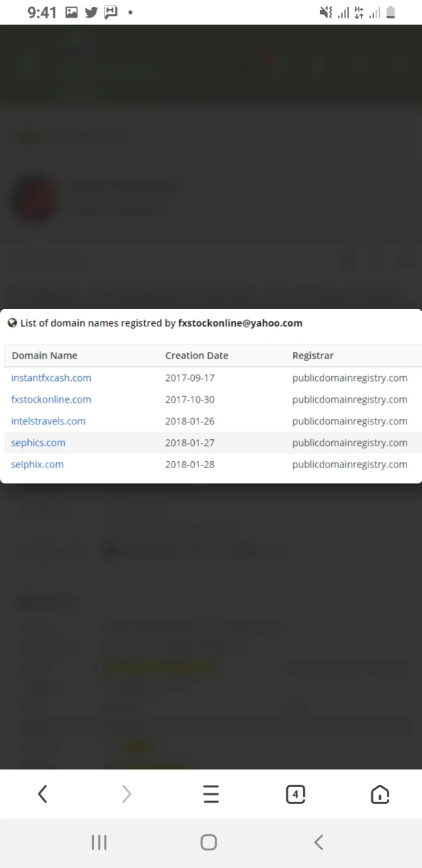Tap the browser back arrow

coord(42,794)
